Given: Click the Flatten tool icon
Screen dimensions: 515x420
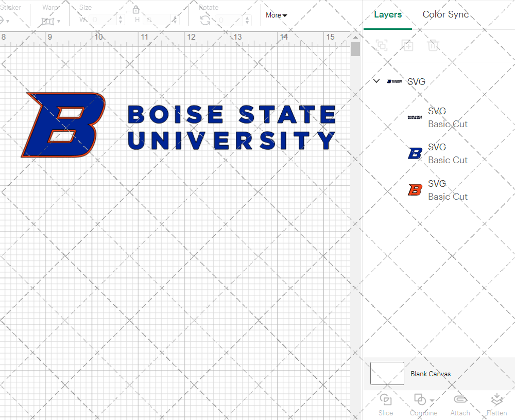Looking at the screenshot, I should [496, 400].
